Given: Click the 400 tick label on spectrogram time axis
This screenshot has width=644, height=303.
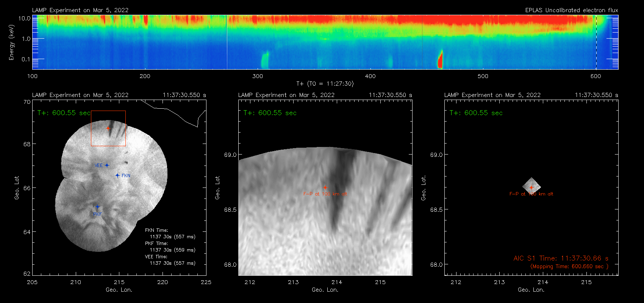Looking at the screenshot, I should (370, 76).
